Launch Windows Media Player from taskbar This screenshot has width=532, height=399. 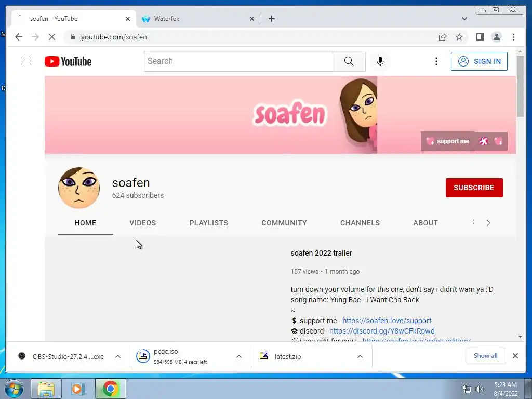(x=78, y=389)
